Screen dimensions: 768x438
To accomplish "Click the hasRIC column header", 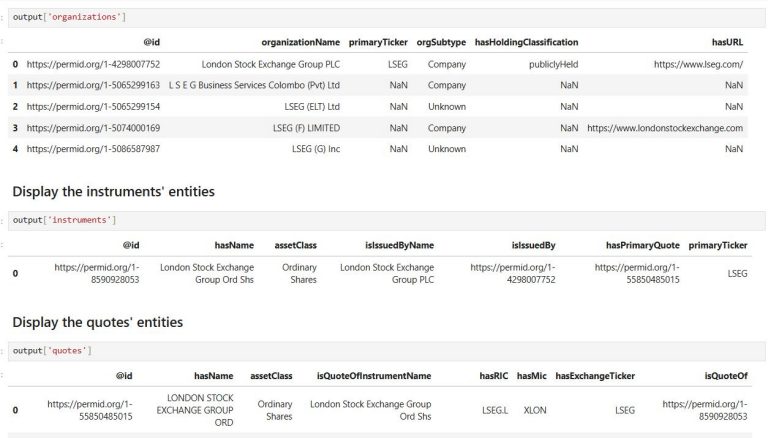I will click(493, 376).
